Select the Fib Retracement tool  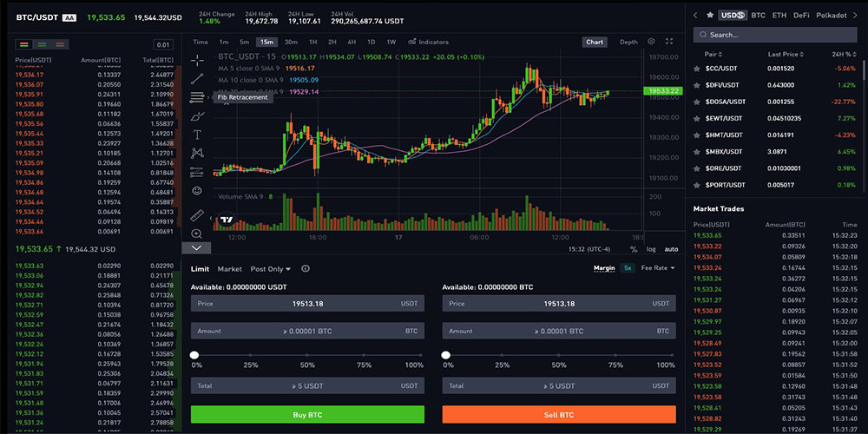(197, 97)
